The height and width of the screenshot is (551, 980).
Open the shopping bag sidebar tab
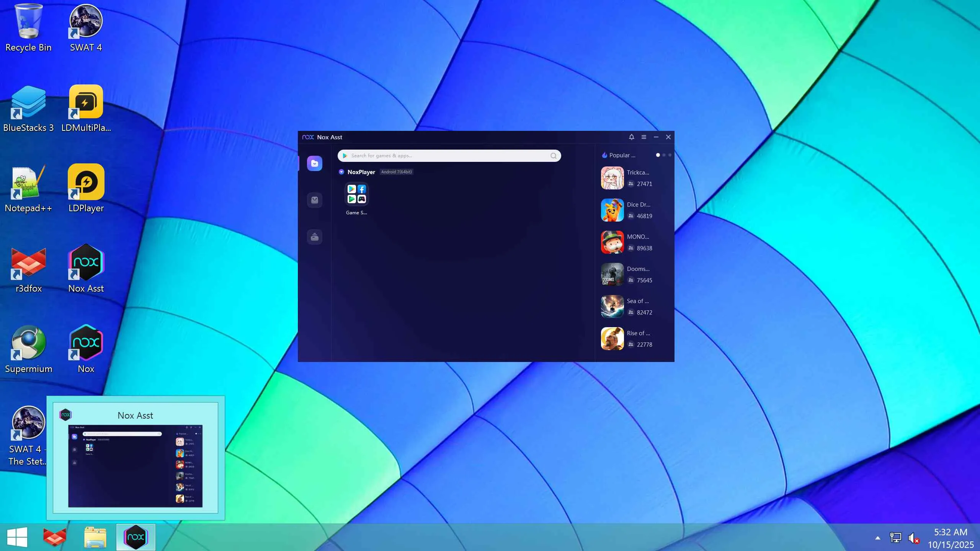tap(315, 200)
